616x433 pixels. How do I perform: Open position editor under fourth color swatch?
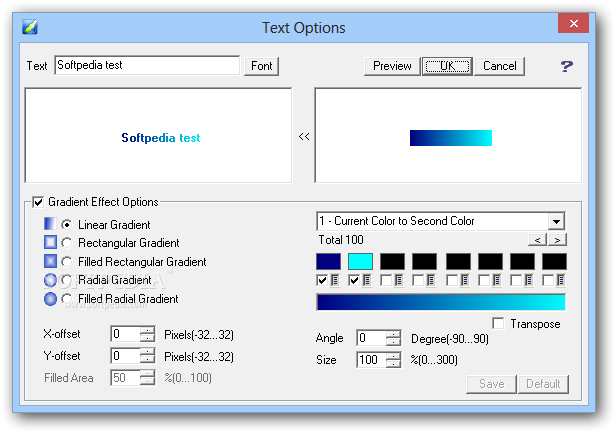[431, 280]
